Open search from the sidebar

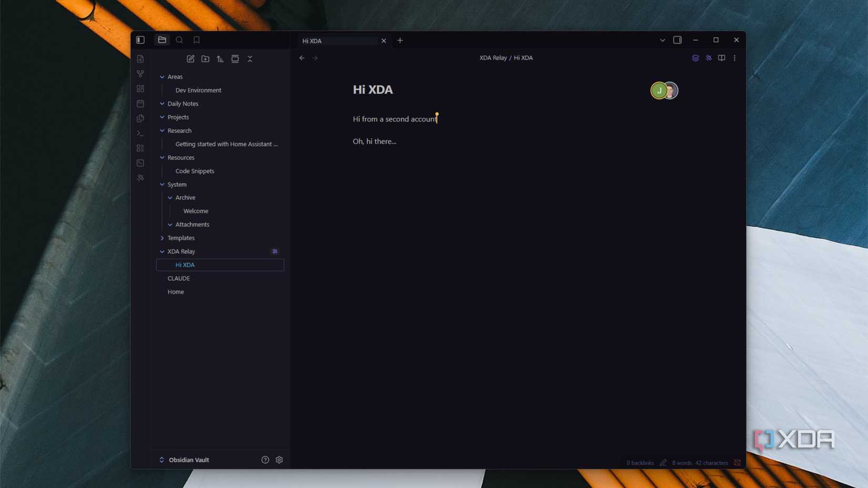pos(179,39)
